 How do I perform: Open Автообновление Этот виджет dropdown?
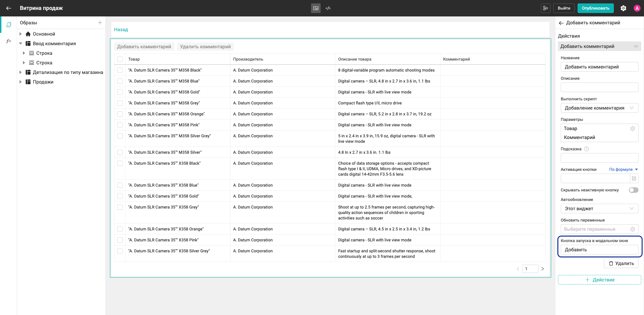(x=599, y=209)
